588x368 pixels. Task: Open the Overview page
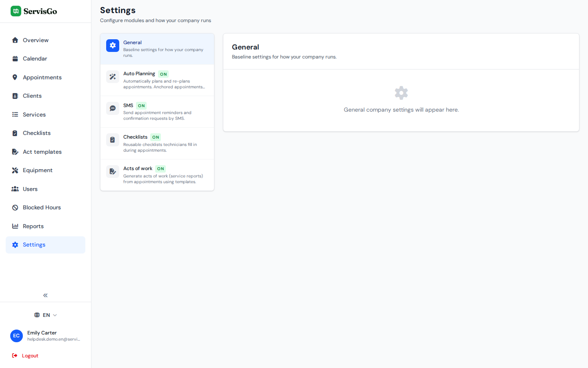click(x=45, y=40)
